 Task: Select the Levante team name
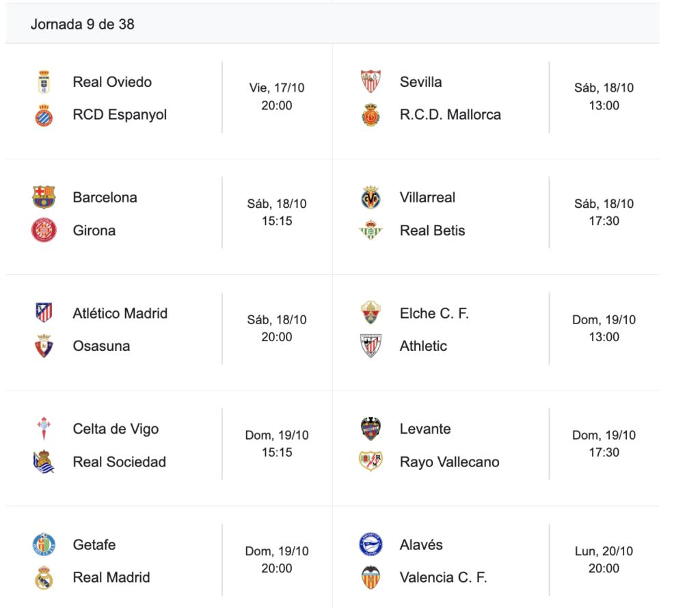coord(425,429)
